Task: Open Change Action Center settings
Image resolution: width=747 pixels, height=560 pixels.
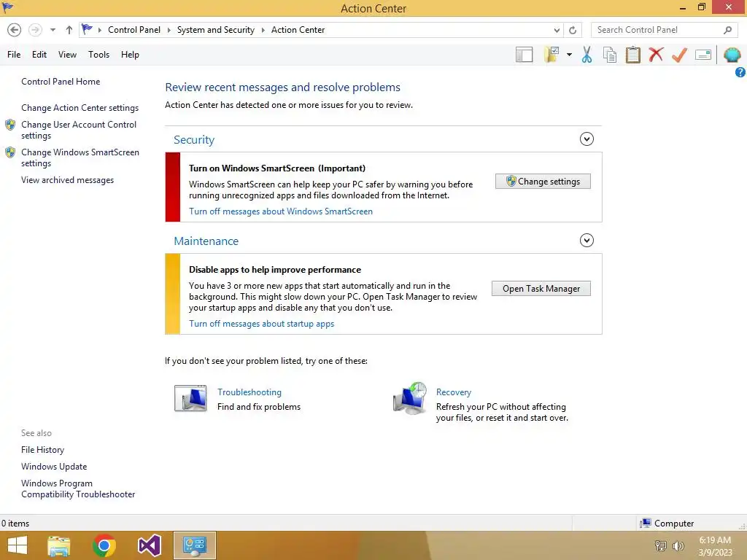Action: (x=80, y=108)
